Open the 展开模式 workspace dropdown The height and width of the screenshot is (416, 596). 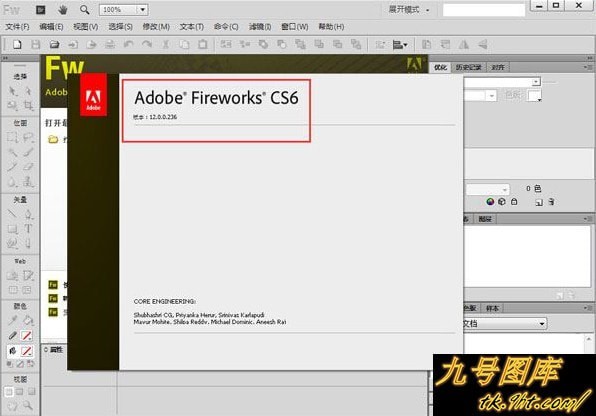tap(409, 10)
